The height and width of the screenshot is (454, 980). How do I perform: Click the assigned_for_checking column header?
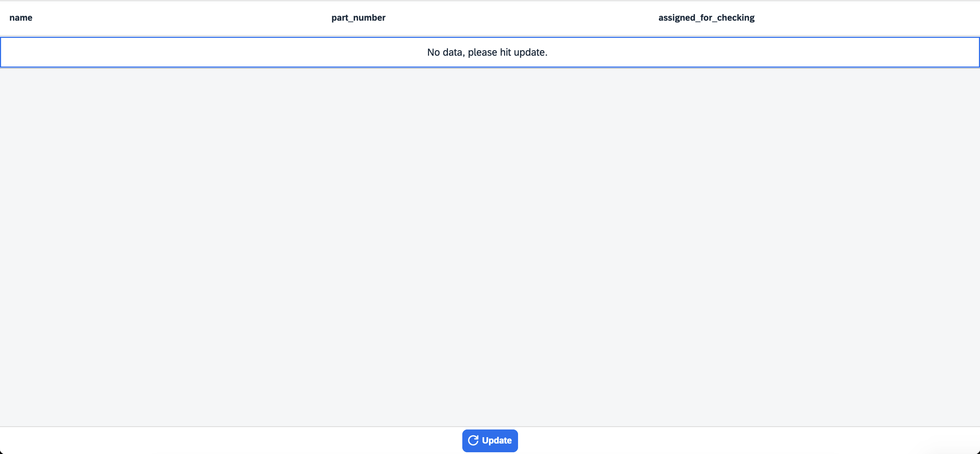point(707,18)
